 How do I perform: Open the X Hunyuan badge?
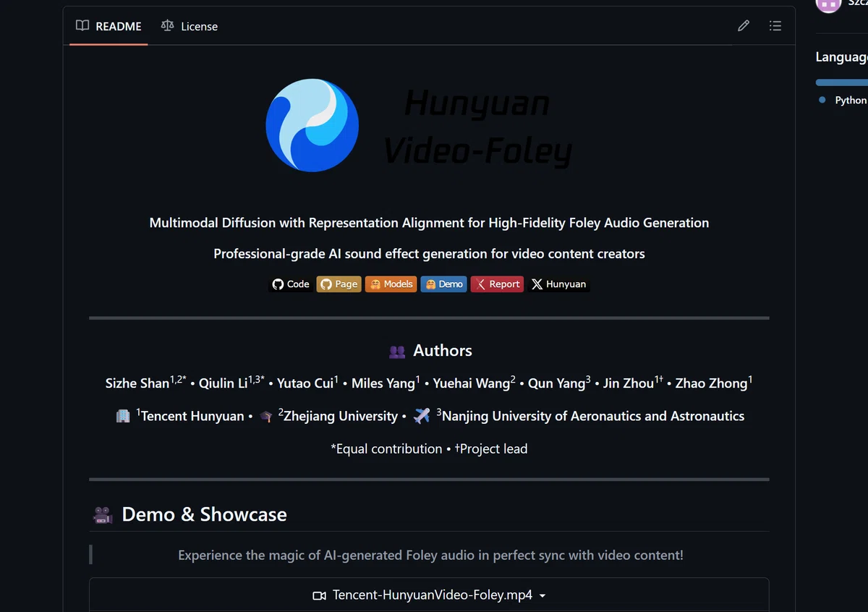pos(558,284)
